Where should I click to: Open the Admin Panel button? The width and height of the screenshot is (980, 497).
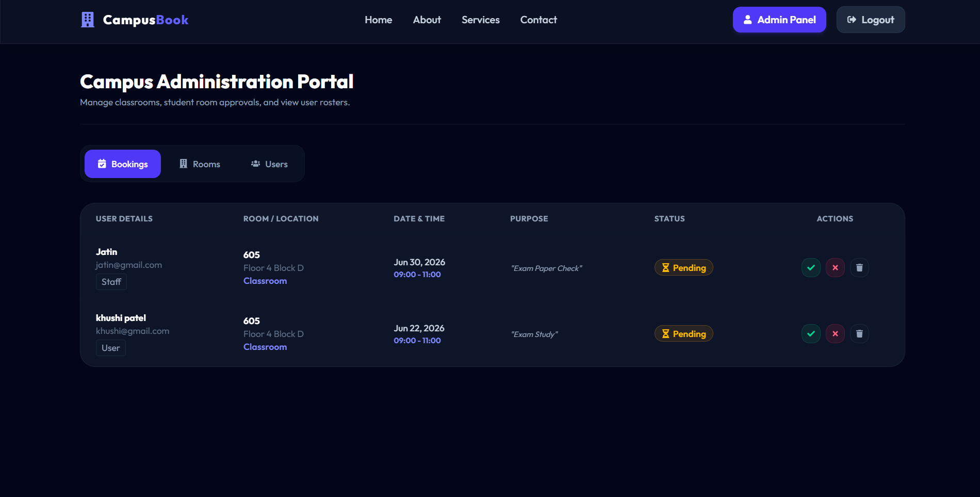pyautogui.click(x=779, y=20)
